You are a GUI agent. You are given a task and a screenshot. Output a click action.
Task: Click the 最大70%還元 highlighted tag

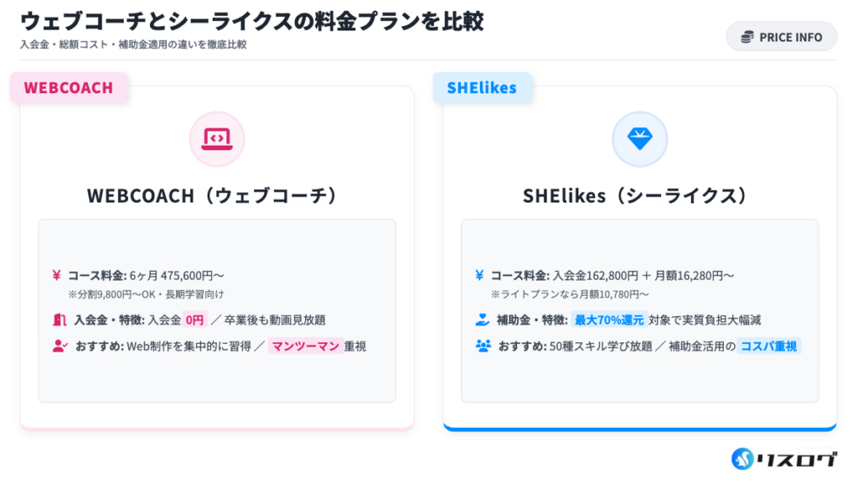pos(609,320)
